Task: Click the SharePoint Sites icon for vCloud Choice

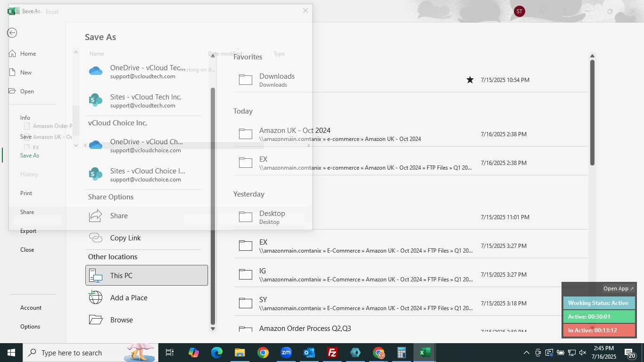Action: click(x=96, y=174)
